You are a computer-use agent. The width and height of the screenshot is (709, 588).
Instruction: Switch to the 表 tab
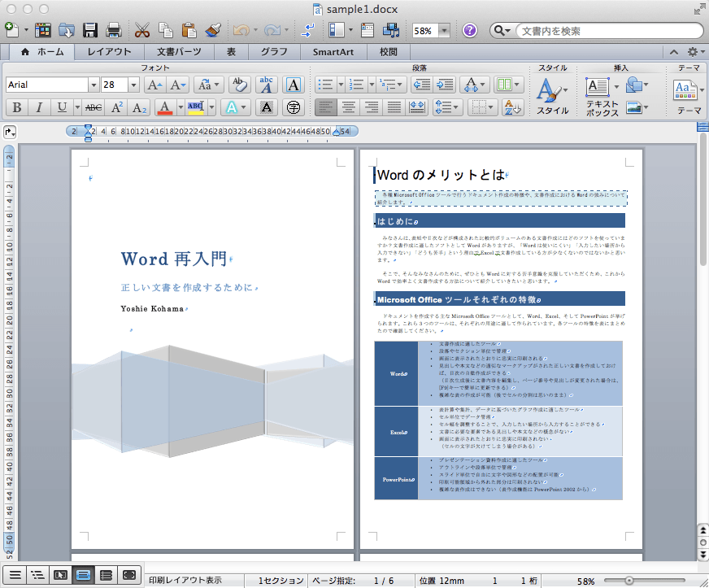[x=231, y=51]
